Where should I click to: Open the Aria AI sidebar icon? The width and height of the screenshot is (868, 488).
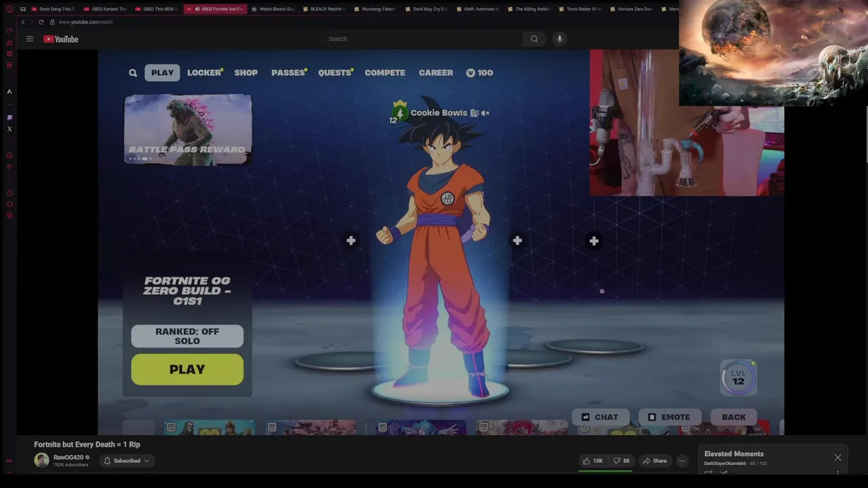(9, 91)
